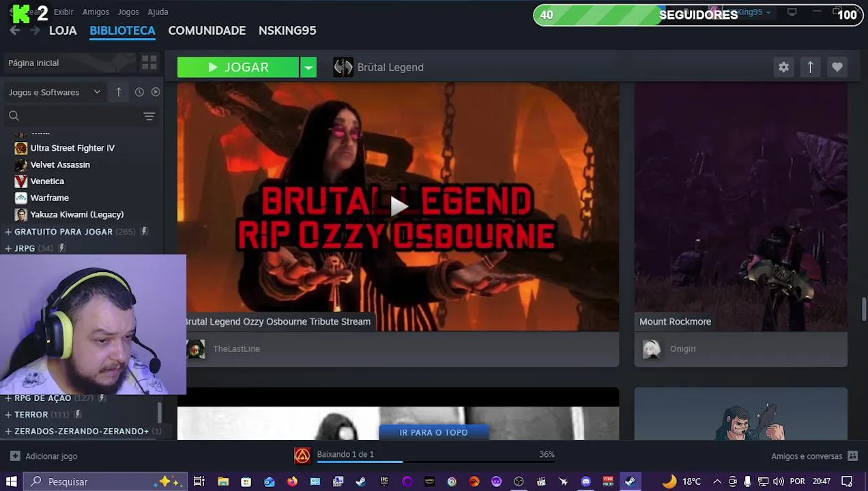
Task: Click the Venetica game icon
Action: [x=21, y=181]
